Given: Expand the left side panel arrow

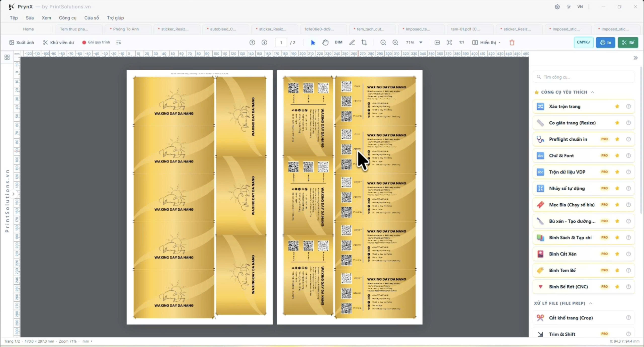Looking at the screenshot, I should point(13,194).
